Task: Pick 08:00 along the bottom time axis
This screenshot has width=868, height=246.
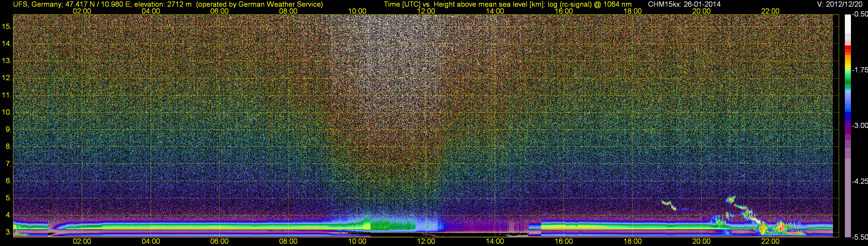Action: coord(288,241)
